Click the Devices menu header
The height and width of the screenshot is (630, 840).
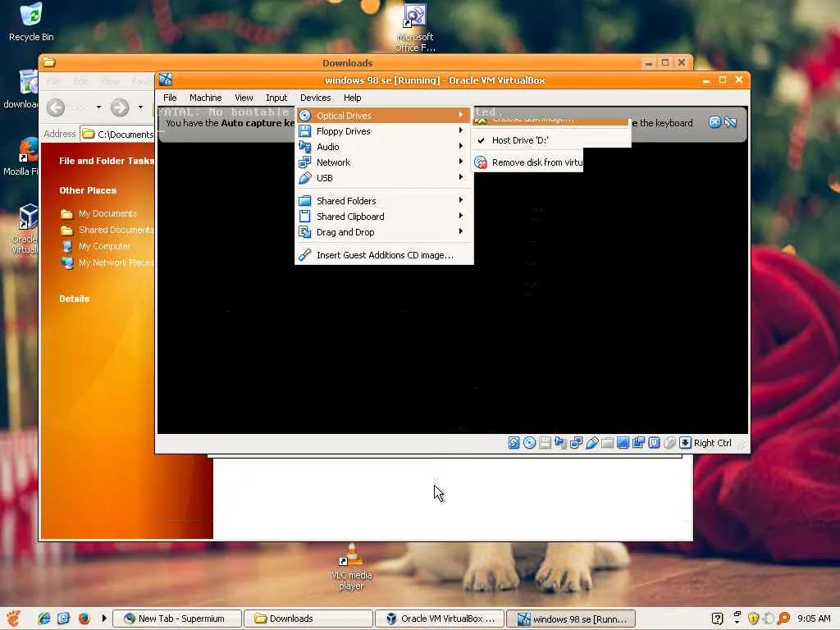point(315,98)
